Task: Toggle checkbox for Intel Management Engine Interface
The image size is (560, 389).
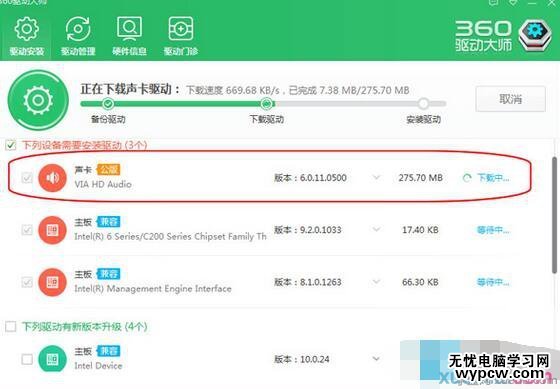Action: [27, 282]
